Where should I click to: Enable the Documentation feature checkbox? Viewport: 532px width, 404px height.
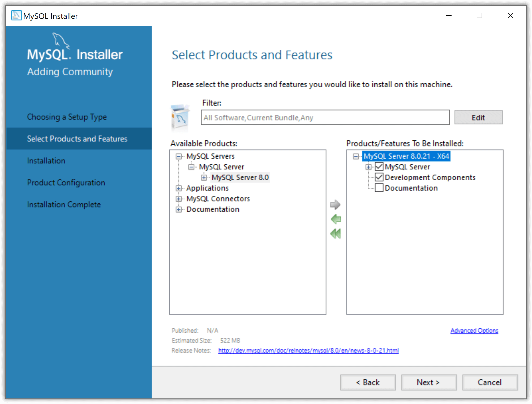click(x=379, y=188)
